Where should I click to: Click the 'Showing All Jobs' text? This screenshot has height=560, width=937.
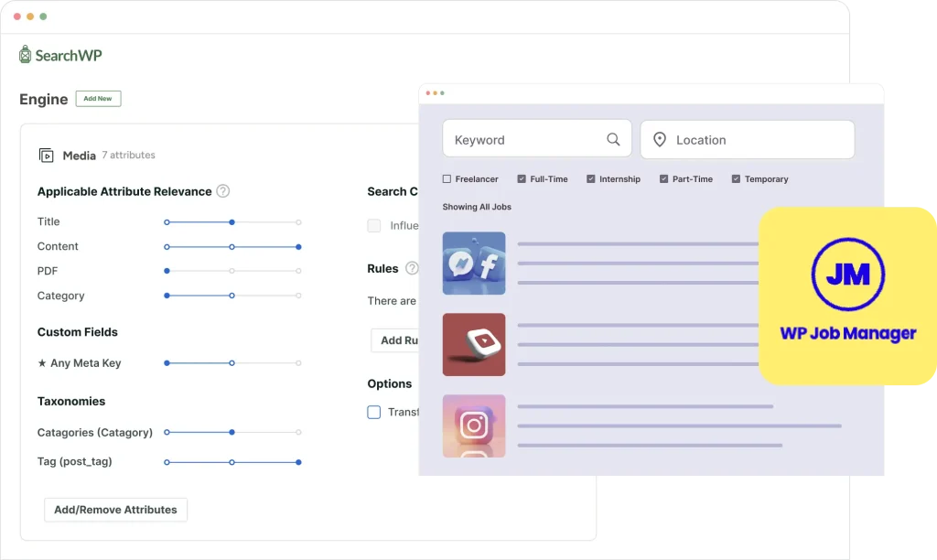477,207
